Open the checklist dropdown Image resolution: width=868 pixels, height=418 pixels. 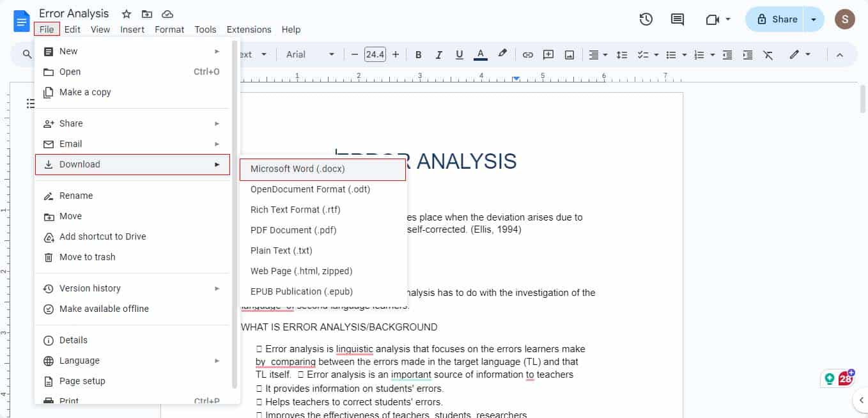point(647,54)
